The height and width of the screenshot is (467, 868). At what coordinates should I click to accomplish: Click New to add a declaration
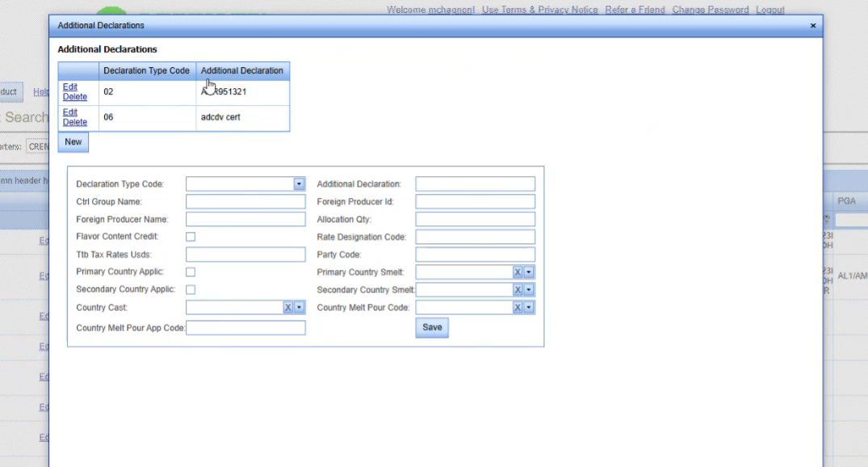pyautogui.click(x=73, y=142)
